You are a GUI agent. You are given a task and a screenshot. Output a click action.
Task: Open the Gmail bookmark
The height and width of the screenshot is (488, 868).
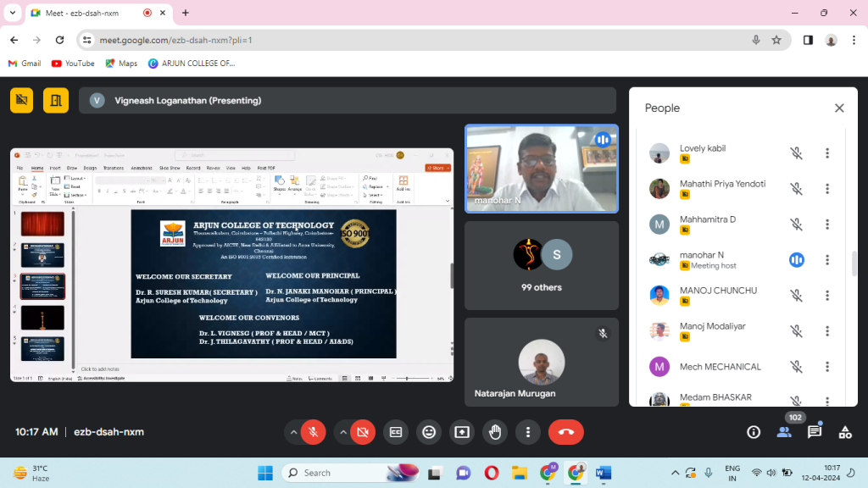pos(25,64)
